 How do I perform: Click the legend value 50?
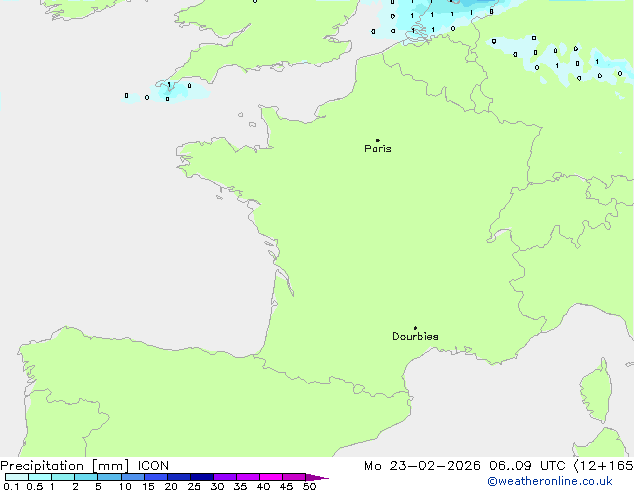(309, 486)
